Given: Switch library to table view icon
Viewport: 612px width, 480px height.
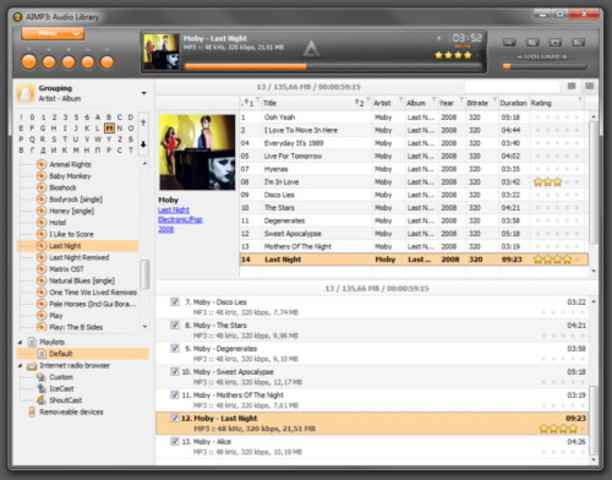Looking at the screenshot, I should (x=571, y=86).
